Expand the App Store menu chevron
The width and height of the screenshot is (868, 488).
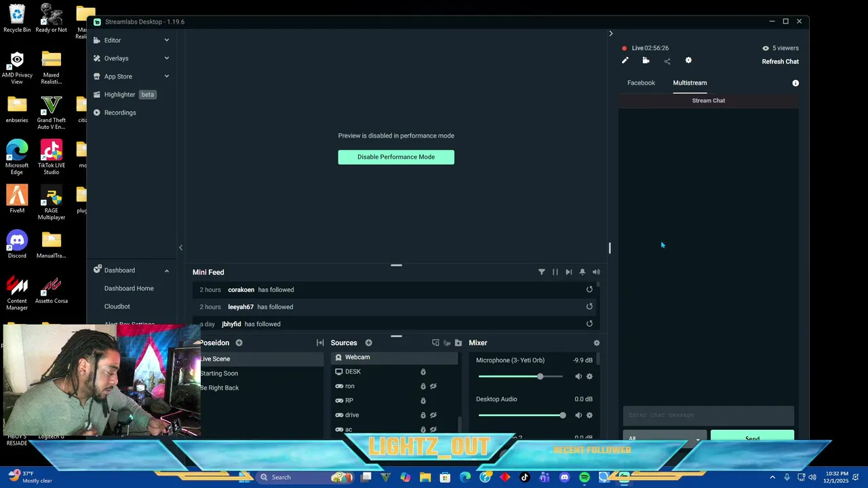pos(167,77)
